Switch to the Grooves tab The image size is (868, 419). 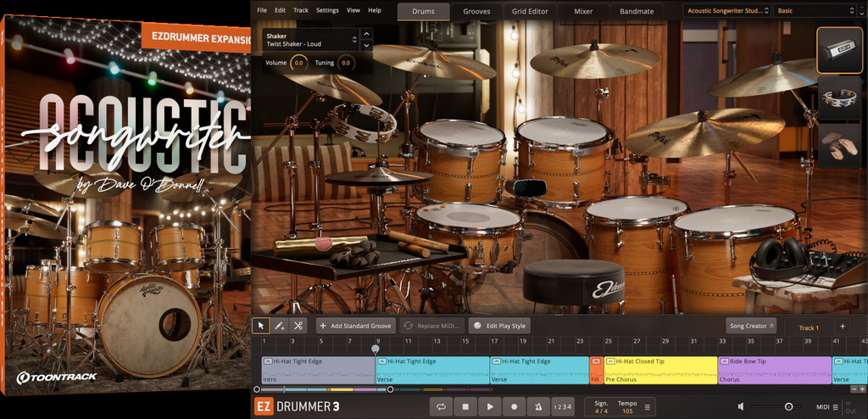pos(476,11)
